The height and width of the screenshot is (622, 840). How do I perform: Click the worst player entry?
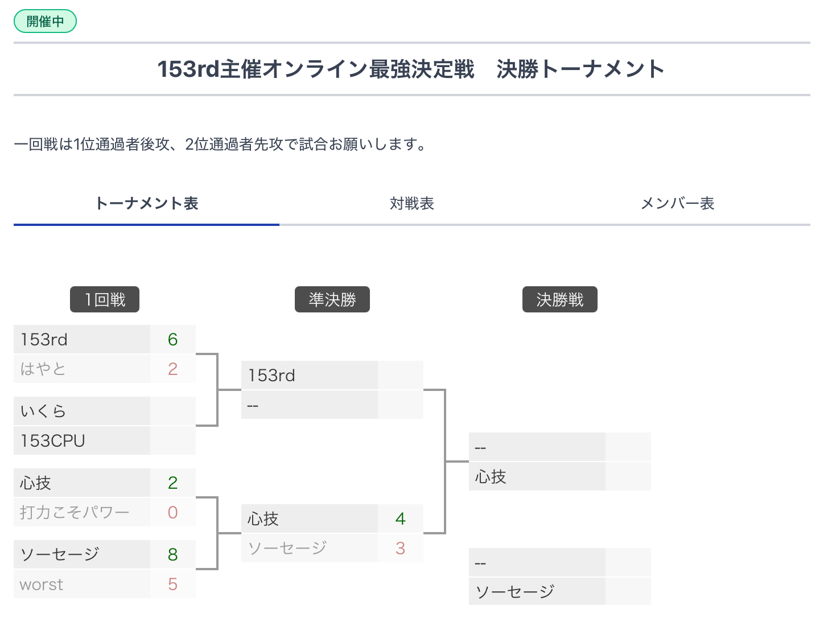[82, 584]
